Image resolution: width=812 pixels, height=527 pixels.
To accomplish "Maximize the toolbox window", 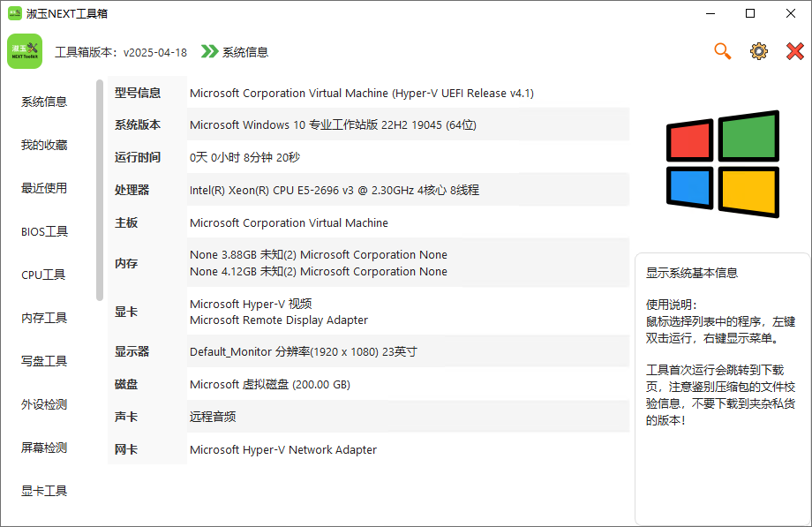I will (x=750, y=13).
